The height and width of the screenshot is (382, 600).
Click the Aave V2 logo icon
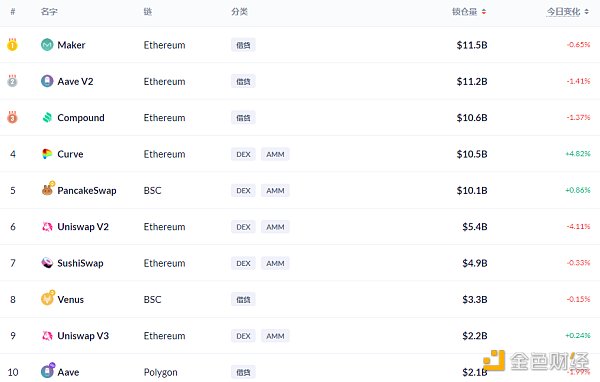(x=47, y=81)
